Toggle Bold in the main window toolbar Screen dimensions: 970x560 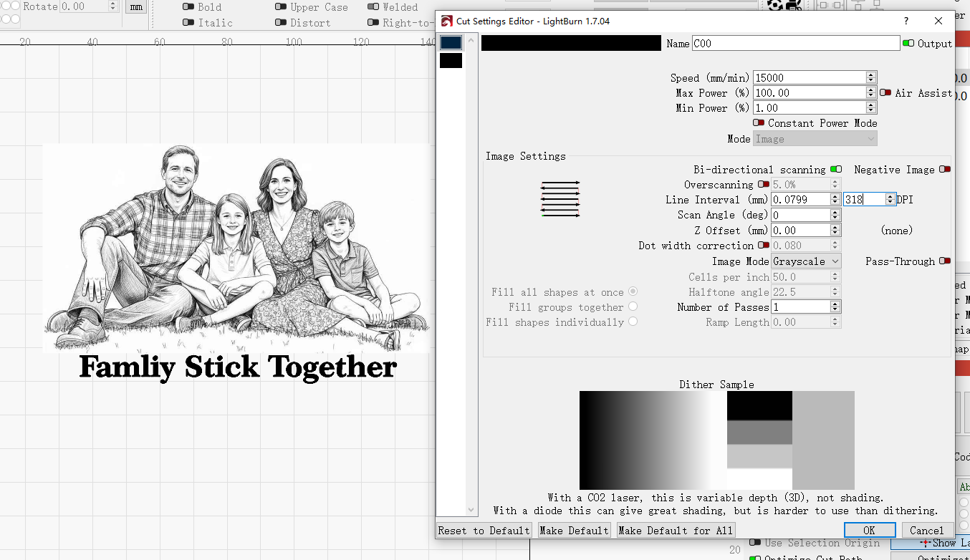188,7
